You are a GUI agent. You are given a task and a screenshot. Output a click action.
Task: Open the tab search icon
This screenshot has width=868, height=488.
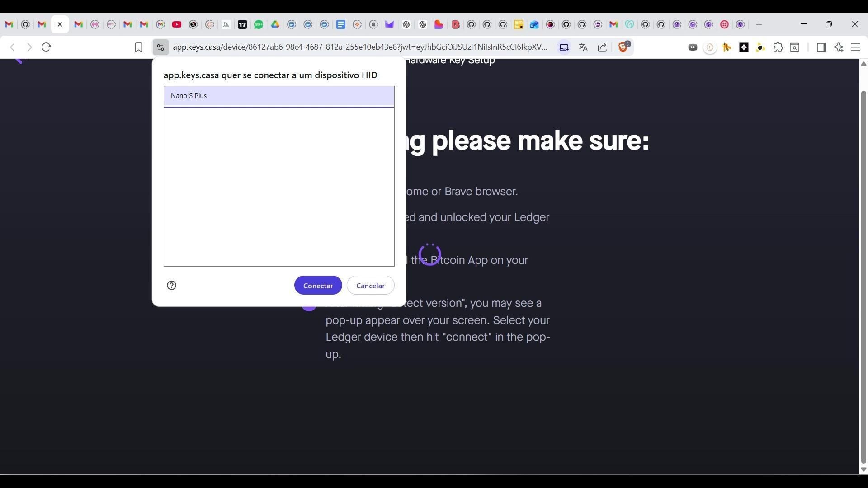tap(794, 47)
